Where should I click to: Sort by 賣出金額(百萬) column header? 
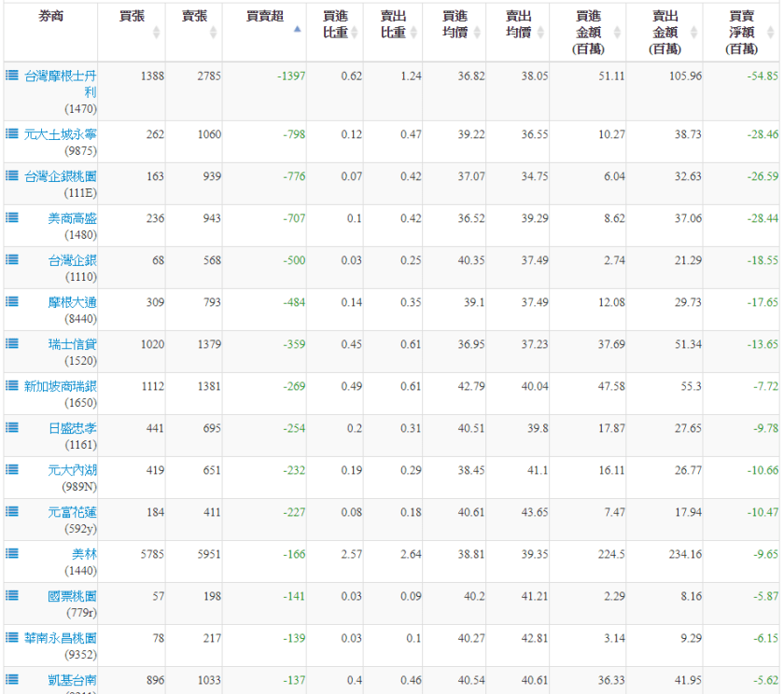click(x=665, y=32)
